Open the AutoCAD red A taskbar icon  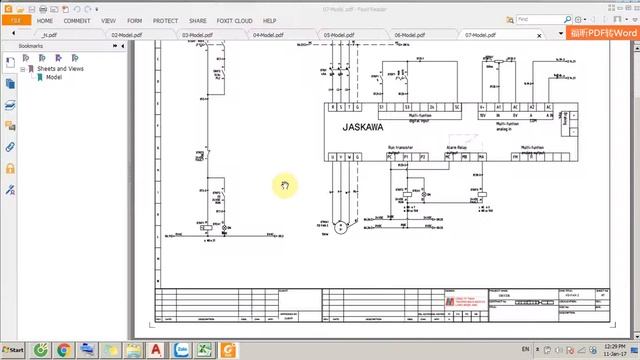tap(156, 350)
